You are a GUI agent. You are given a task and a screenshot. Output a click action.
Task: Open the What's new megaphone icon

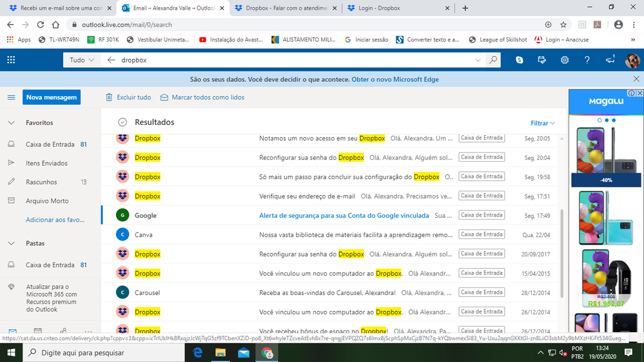click(x=610, y=59)
